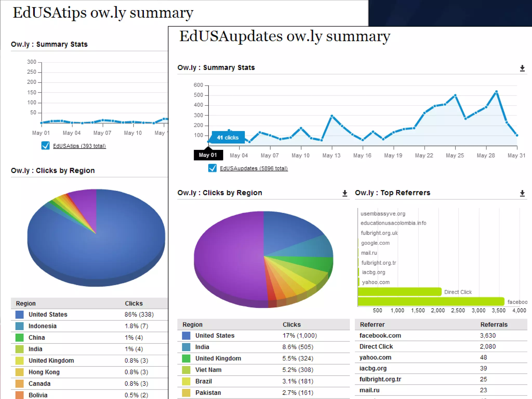This screenshot has height=399, width=532.
Task: Uncheck the EdUSAtips series checkbox
Action: [x=45, y=146]
